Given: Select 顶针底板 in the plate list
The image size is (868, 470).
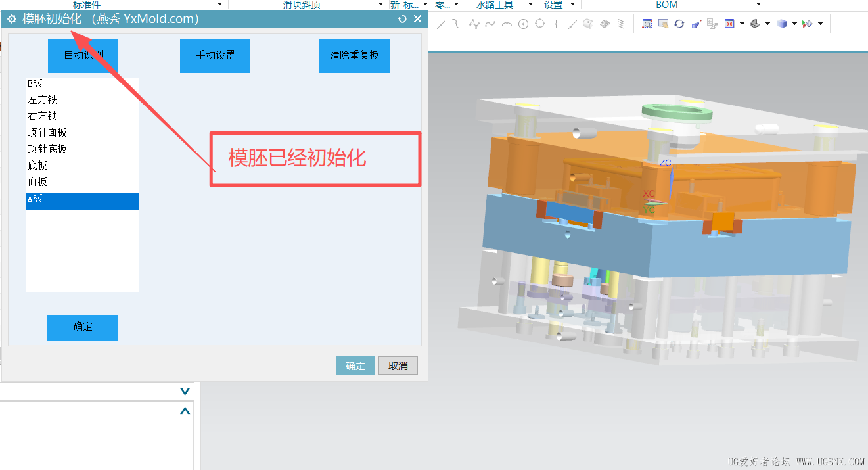Looking at the screenshot, I should click(x=83, y=149).
